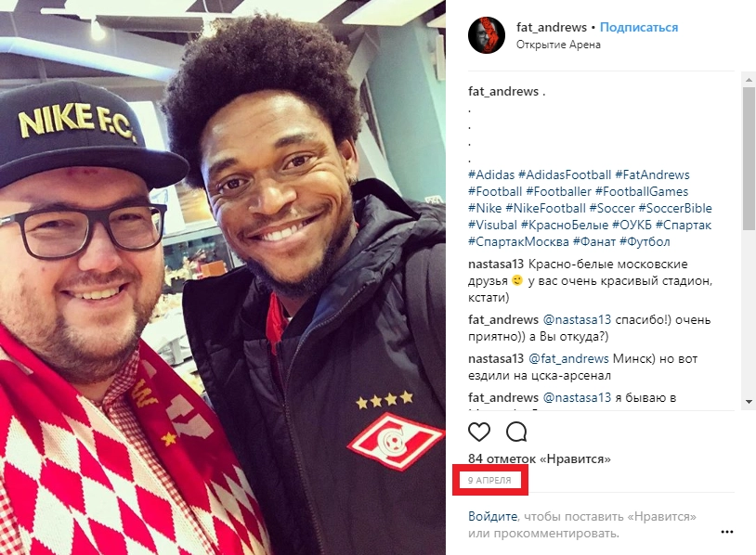Open the #NikeFootball hashtag
The height and width of the screenshot is (555, 756).
545,208
